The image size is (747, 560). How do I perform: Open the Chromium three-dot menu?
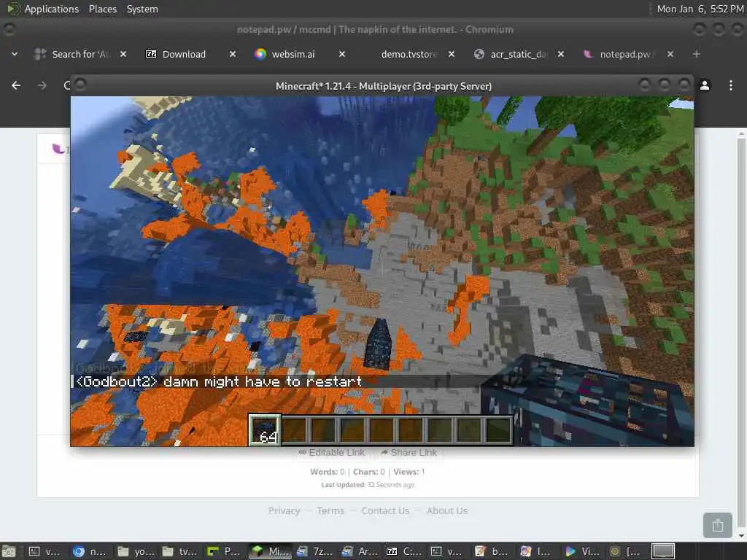731,85
